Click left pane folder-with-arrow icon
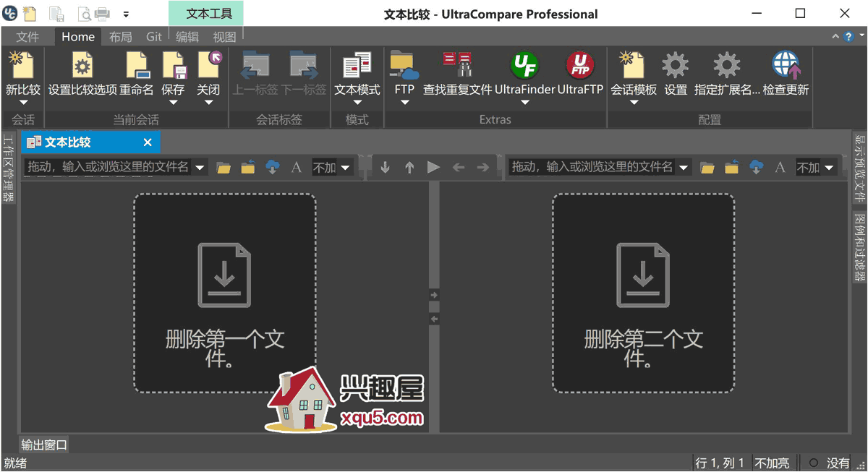868x472 pixels. [x=248, y=168]
